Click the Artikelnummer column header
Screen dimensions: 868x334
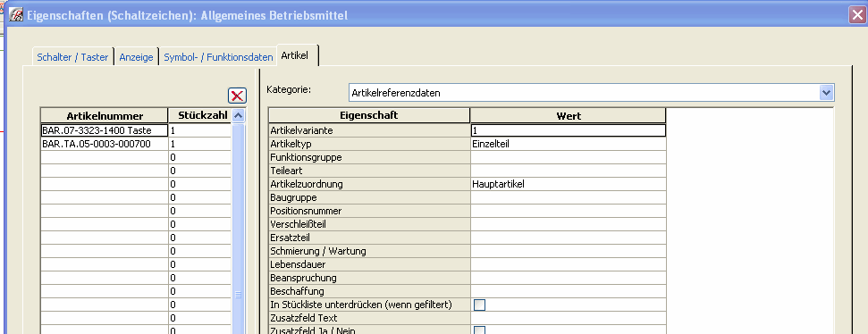[x=105, y=115]
